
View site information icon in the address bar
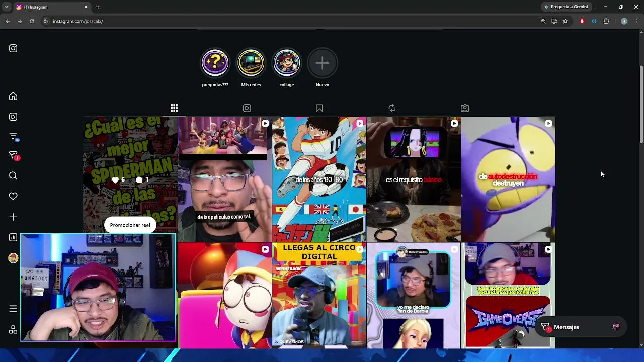[x=46, y=21]
